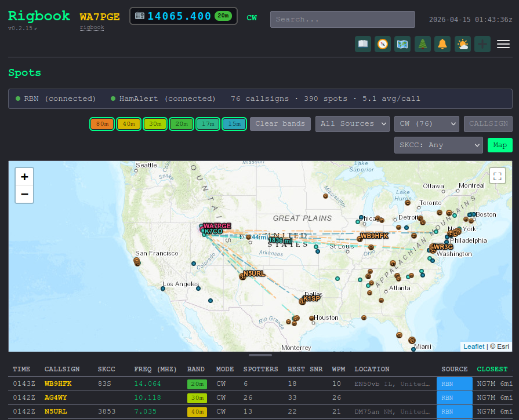Check solar weather via the sun icon
This screenshot has width=519, height=420.
pos(462,43)
